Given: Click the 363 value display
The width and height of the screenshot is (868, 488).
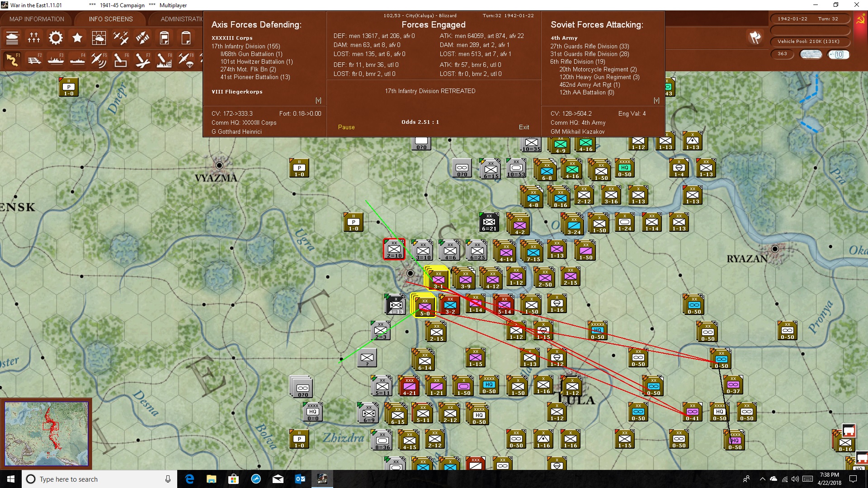Looking at the screenshot, I should pyautogui.click(x=782, y=54).
